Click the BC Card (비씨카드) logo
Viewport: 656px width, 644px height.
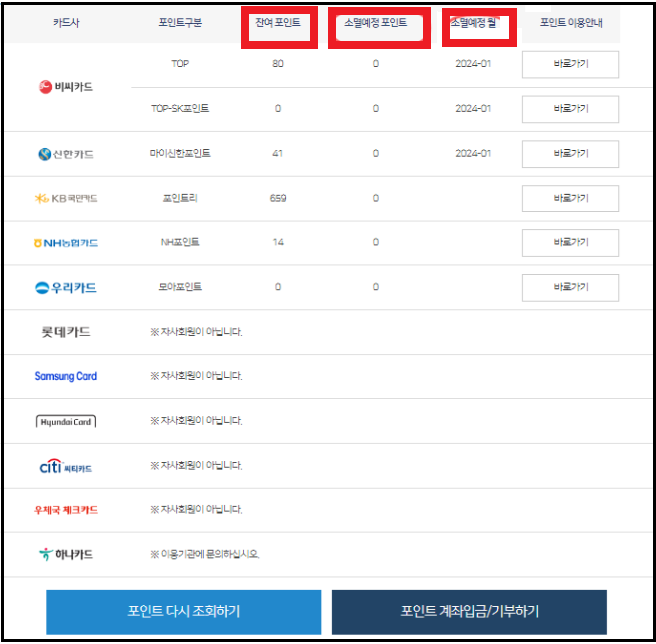coord(66,87)
